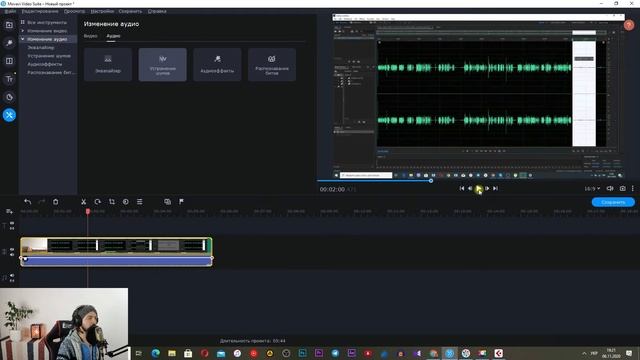The height and width of the screenshot is (360, 640).
Task: Open the Сохранить menu in menu bar
Action: 130,11
